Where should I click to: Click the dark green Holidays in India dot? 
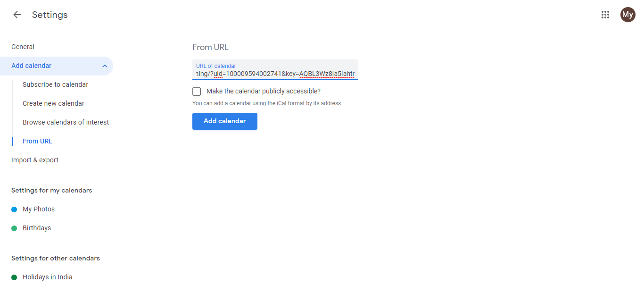14,277
